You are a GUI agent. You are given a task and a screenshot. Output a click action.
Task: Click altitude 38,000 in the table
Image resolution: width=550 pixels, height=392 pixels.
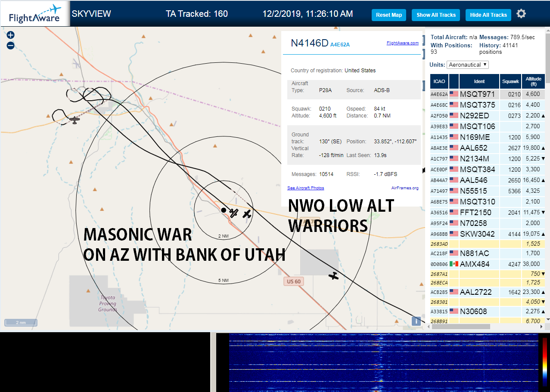point(530,264)
